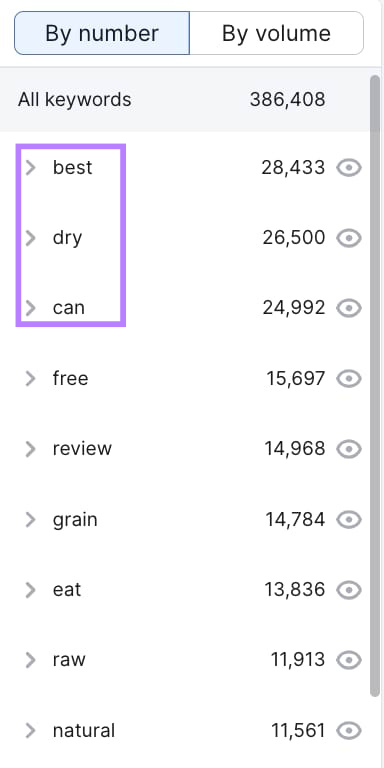Select the 'All keywords' row
This screenshot has width=384, height=768.
click(184, 100)
